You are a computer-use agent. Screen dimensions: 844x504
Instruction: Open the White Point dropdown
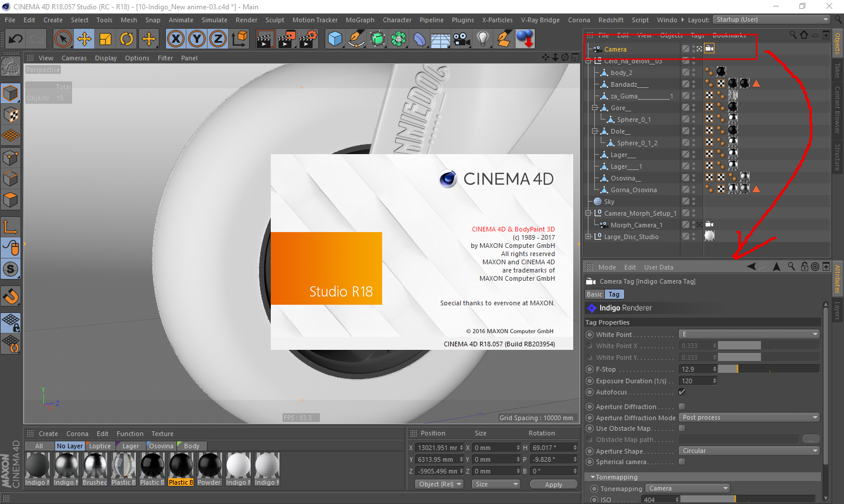[749, 334]
